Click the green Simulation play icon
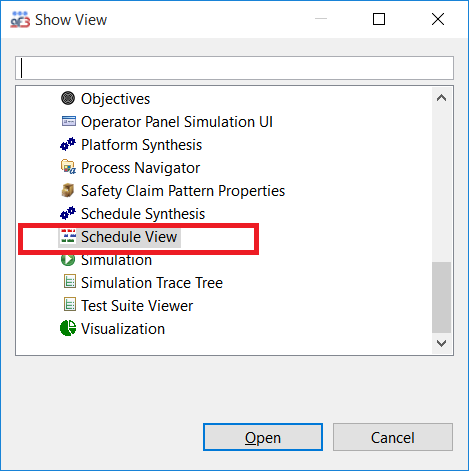The width and height of the screenshot is (469, 471). (x=68, y=260)
